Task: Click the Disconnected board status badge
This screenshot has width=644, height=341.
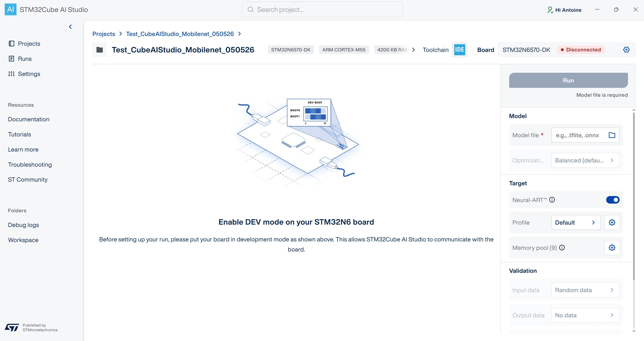Action: (x=580, y=50)
